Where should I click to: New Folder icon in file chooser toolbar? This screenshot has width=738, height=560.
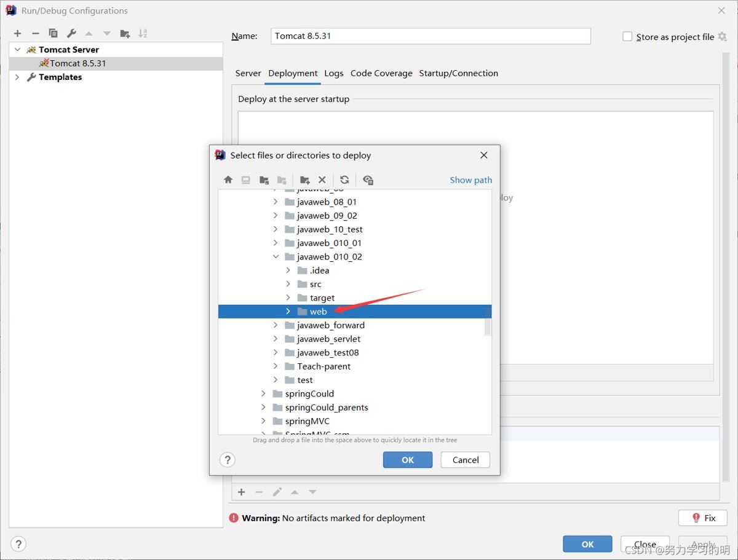pyautogui.click(x=304, y=179)
